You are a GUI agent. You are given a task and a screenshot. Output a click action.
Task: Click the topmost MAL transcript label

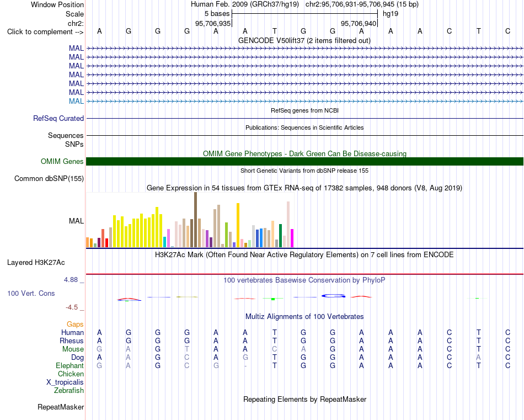76,49
